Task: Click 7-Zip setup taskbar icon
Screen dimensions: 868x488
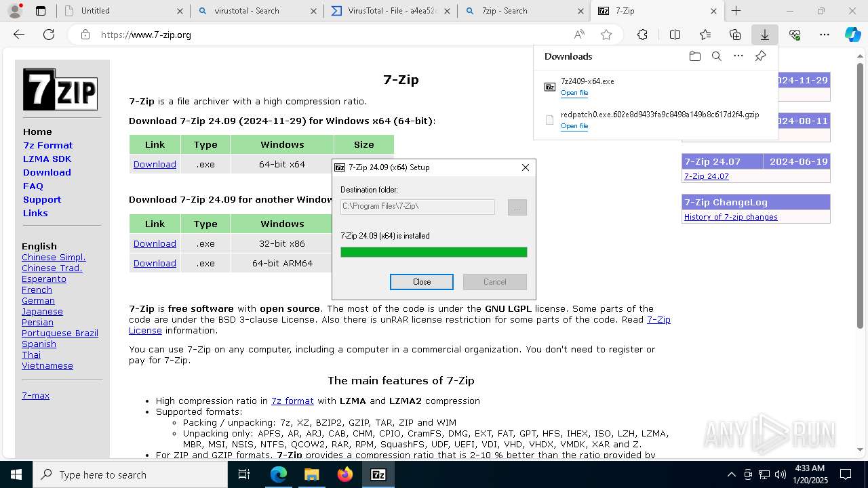Action: point(378,474)
